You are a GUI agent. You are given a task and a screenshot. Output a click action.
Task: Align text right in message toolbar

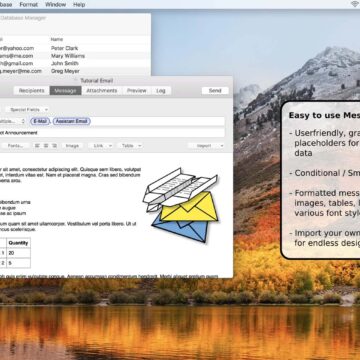(x=54, y=146)
